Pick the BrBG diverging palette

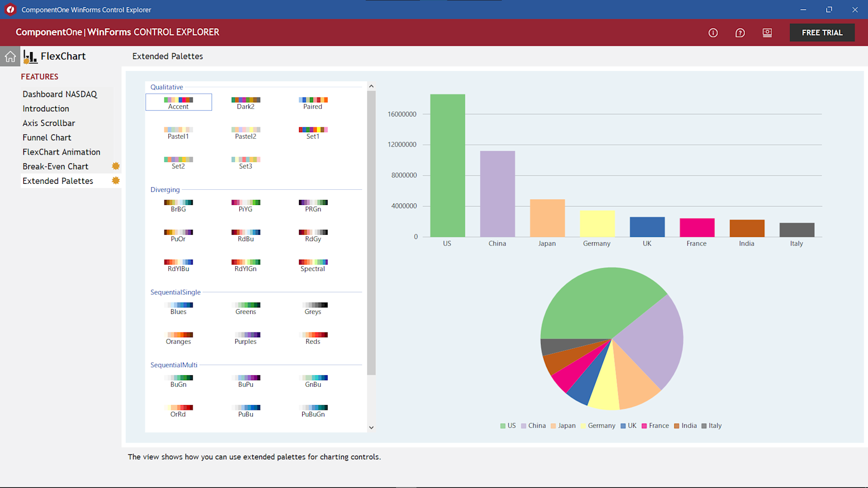[178, 205]
